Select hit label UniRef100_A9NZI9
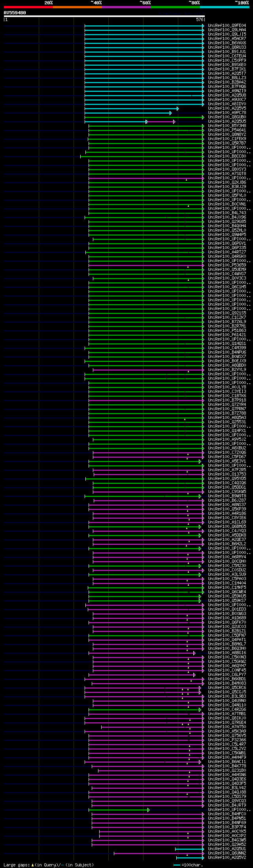The image size is (253, 868). [x=227, y=91]
